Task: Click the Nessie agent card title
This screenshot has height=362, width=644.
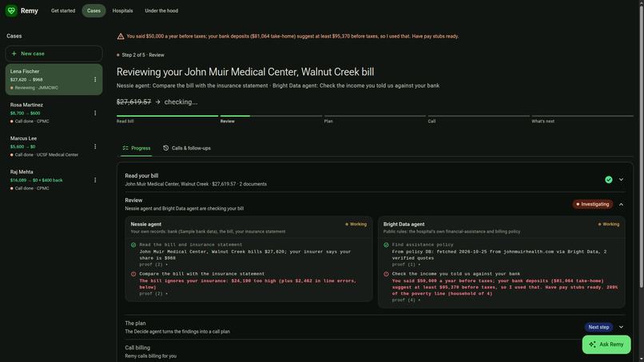Action: coord(145,225)
